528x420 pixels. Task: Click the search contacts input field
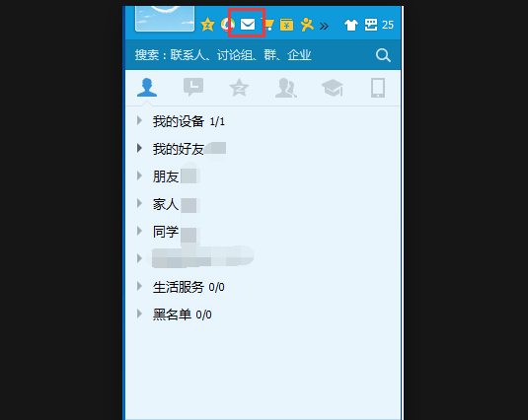coord(249,55)
